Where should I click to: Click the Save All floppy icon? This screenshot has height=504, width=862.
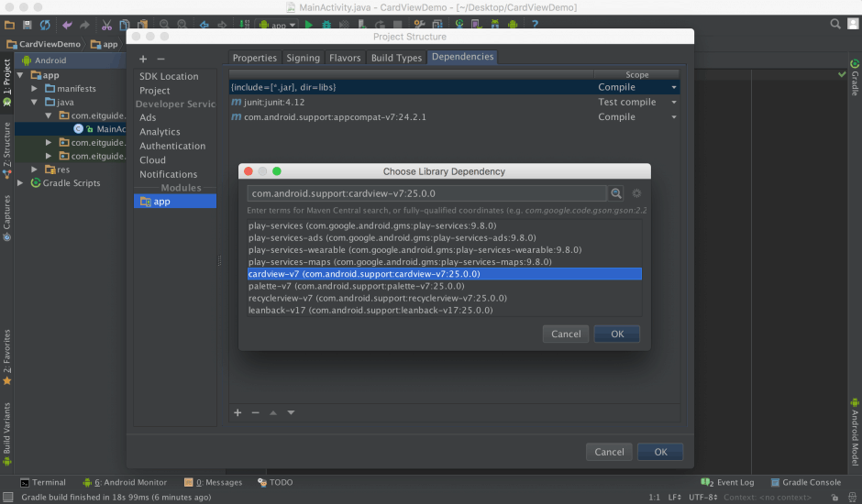(x=27, y=25)
